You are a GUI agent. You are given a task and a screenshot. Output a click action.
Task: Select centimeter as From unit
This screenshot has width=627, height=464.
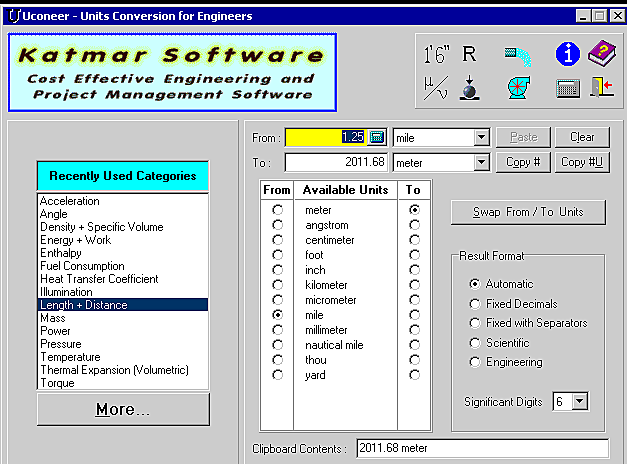pyautogui.click(x=278, y=240)
